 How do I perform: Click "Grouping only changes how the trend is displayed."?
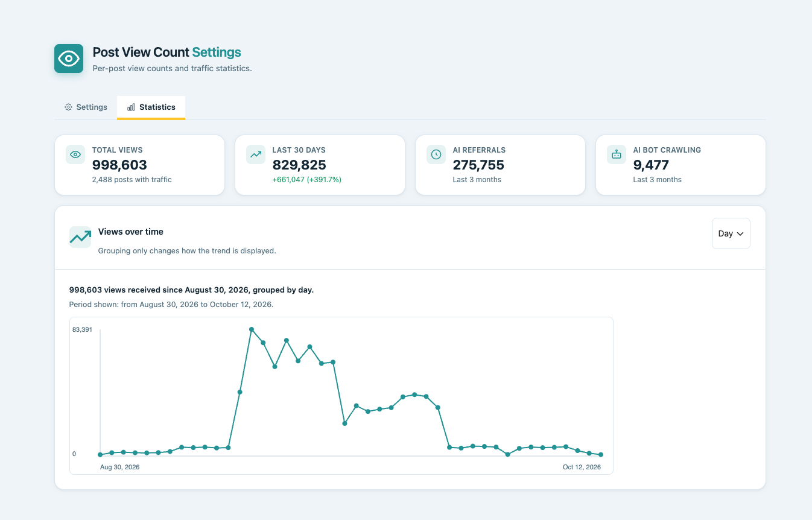(187, 251)
